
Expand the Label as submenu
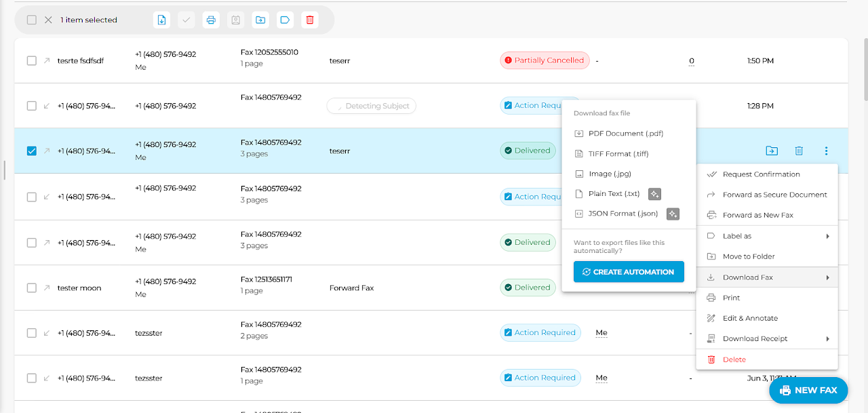(x=767, y=236)
